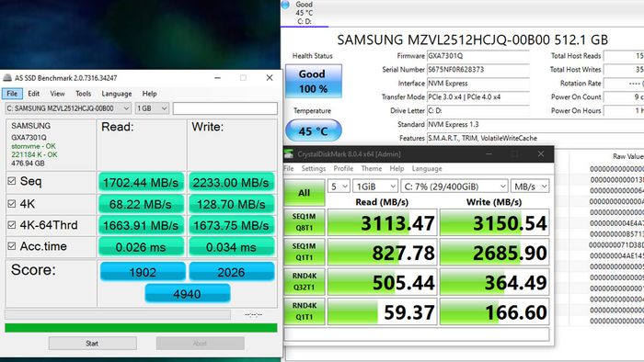
Task: Click the SEQ1M Q8T1 read value 3113.47
Action: tap(382, 222)
